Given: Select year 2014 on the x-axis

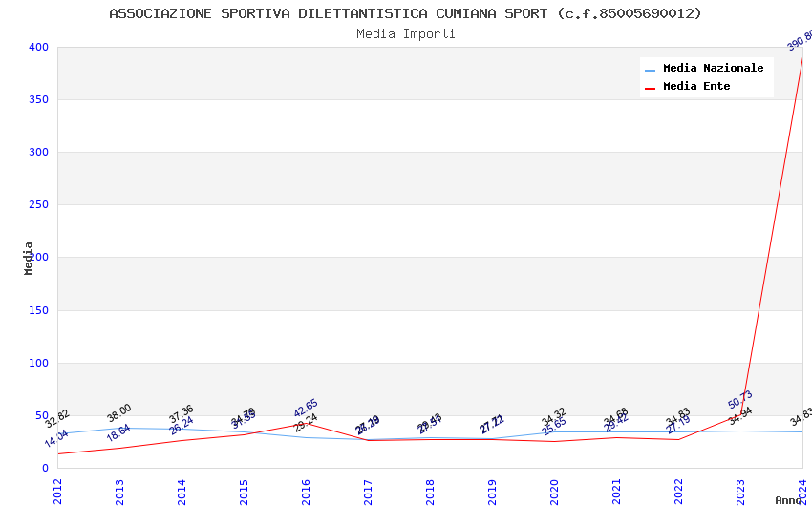Looking at the screenshot, I should (x=182, y=492).
